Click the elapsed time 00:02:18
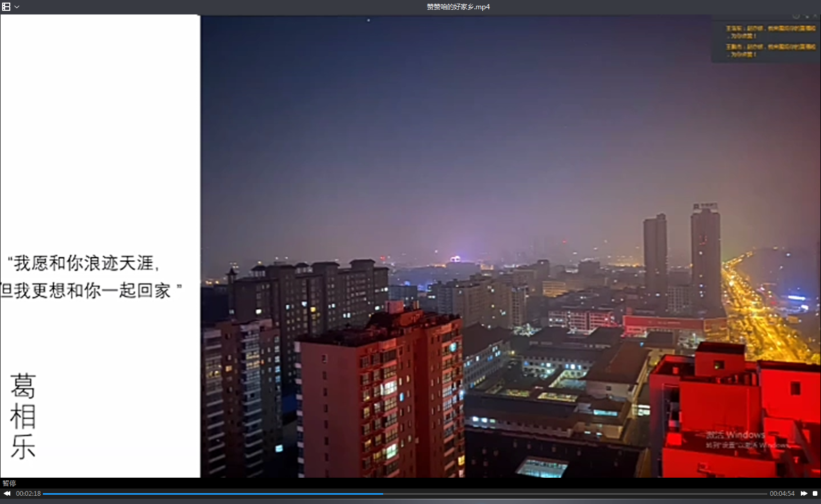This screenshot has height=504, width=821. coord(28,494)
